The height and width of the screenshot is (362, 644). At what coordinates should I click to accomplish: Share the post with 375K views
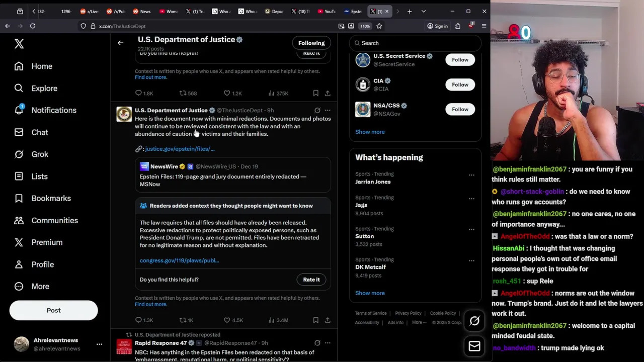click(x=328, y=93)
